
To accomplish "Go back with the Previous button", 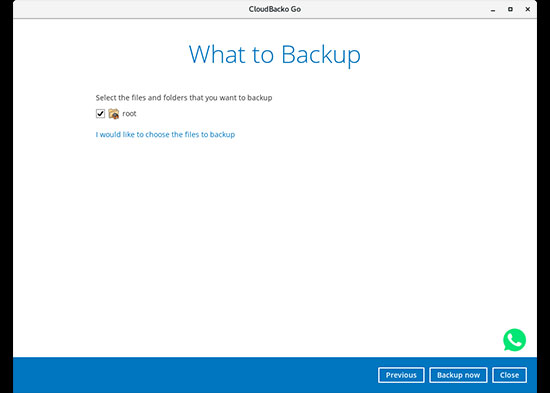I will [x=401, y=375].
